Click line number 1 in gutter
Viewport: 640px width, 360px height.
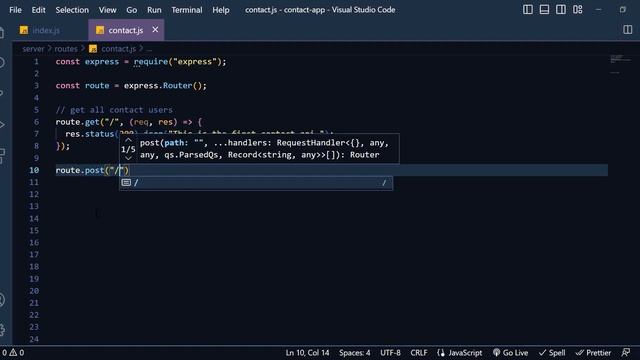coord(36,62)
